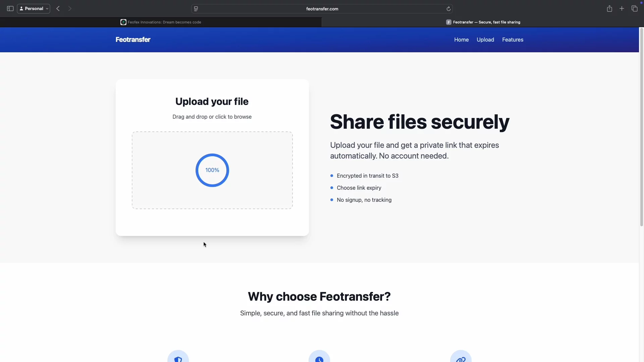
Task: Open a new tab with the plus icon
Action: tap(622, 8)
